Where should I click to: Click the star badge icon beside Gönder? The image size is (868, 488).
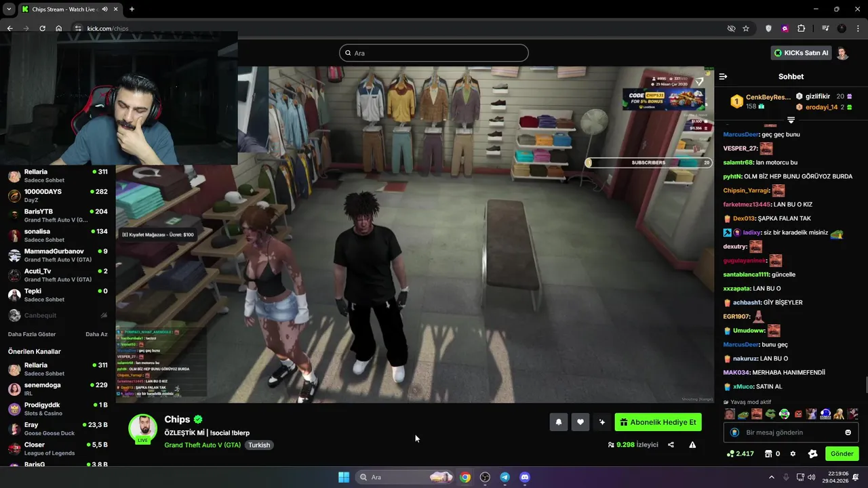click(812, 453)
